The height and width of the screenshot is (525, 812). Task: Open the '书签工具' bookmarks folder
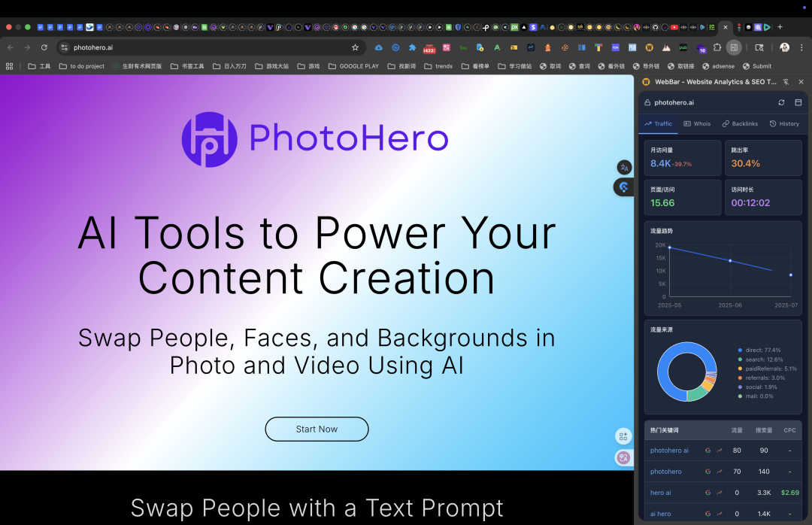187,66
